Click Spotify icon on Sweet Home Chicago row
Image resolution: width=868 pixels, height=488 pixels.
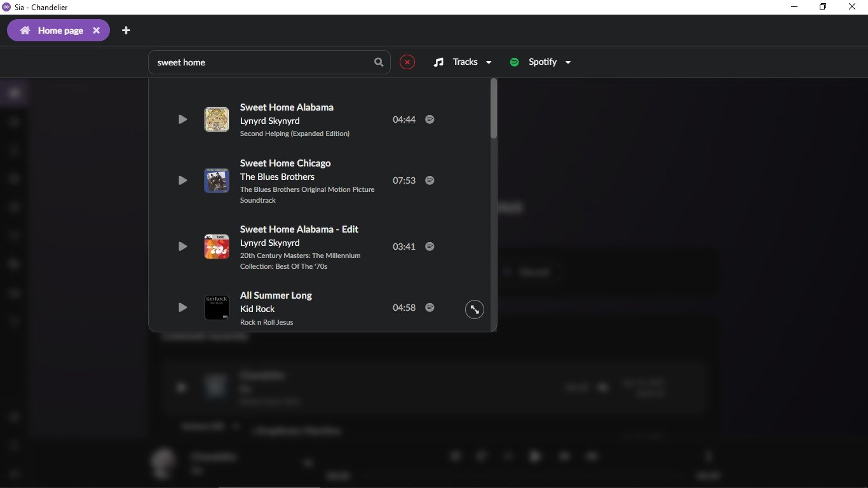pyautogui.click(x=430, y=180)
